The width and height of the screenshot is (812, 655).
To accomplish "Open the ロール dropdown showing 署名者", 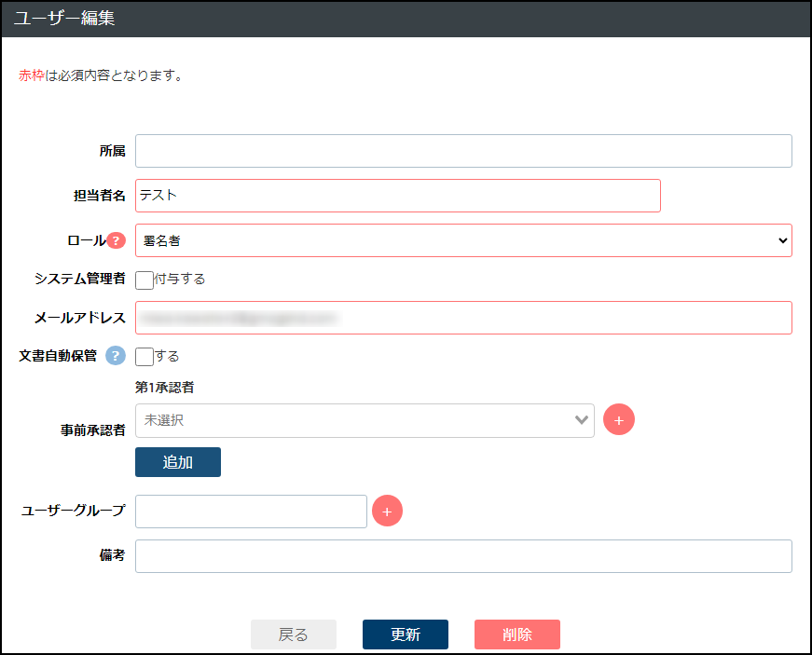I will (462, 240).
